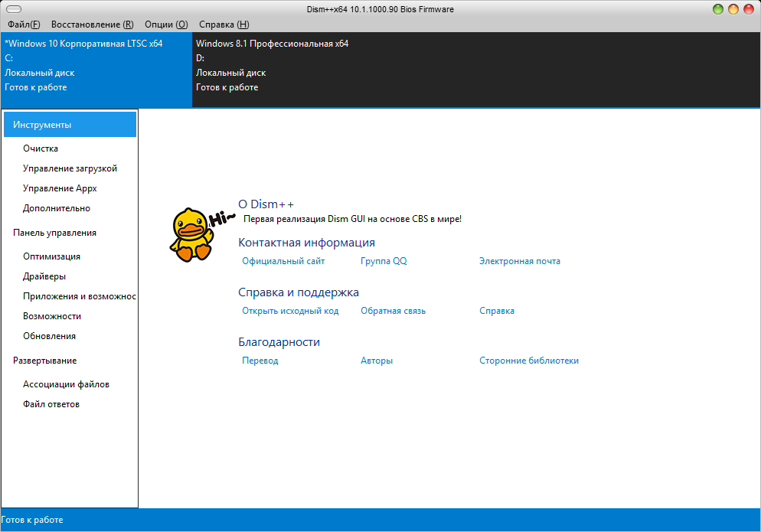761x532 pixels.
Task: Open the Драйверы page
Action: pyautogui.click(x=44, y=276)
